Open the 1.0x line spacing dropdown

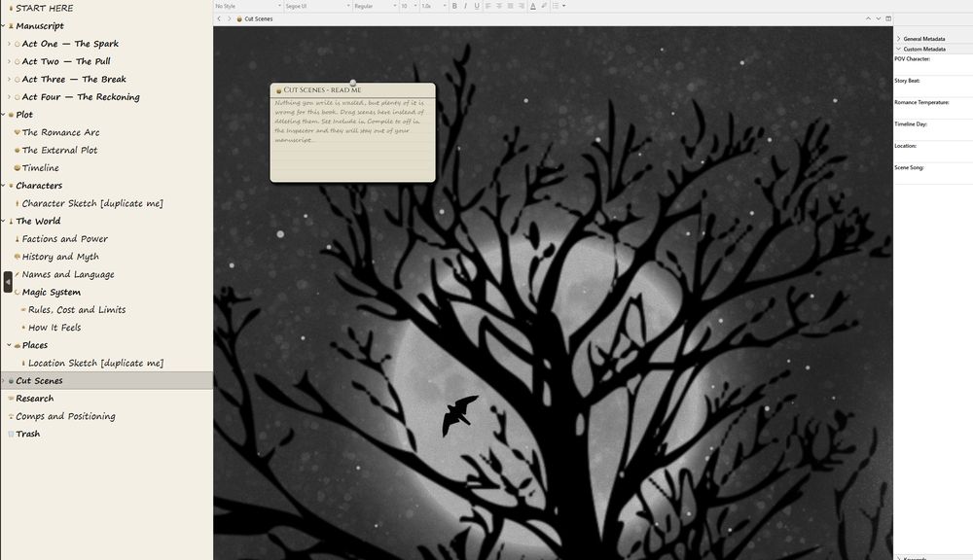tap(433, 6)
